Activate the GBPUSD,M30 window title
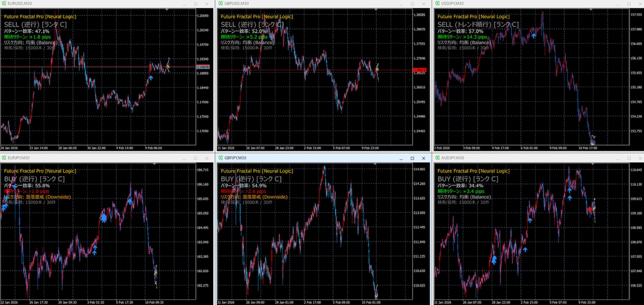 236,4
